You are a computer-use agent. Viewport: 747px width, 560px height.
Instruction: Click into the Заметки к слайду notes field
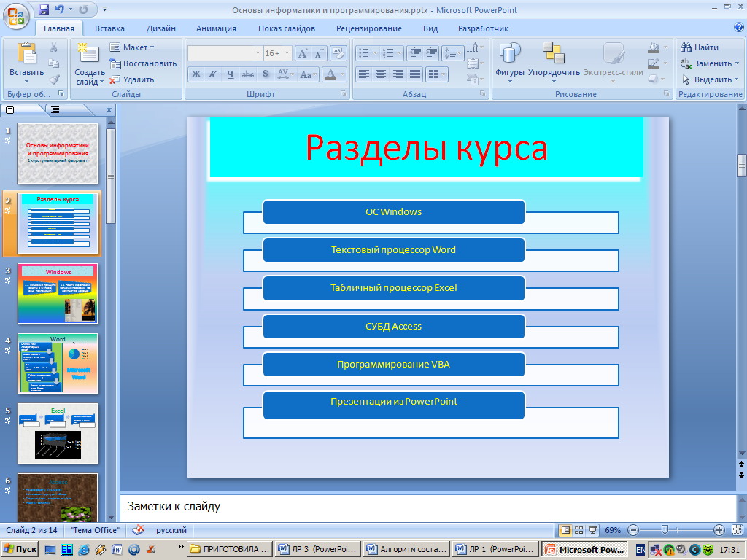click(427, 506)
